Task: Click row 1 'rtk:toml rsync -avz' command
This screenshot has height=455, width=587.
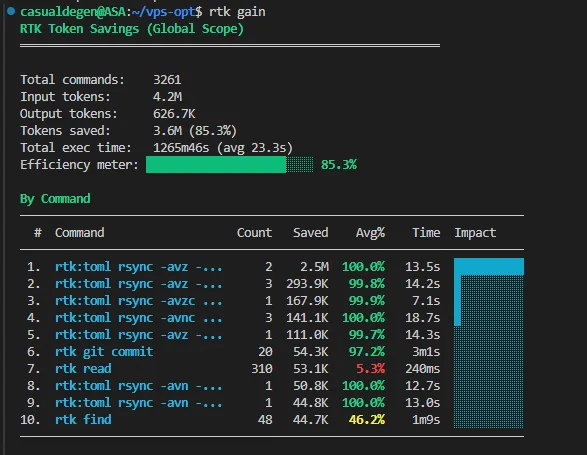Action: pyautogui.click(x=139, y=267)
